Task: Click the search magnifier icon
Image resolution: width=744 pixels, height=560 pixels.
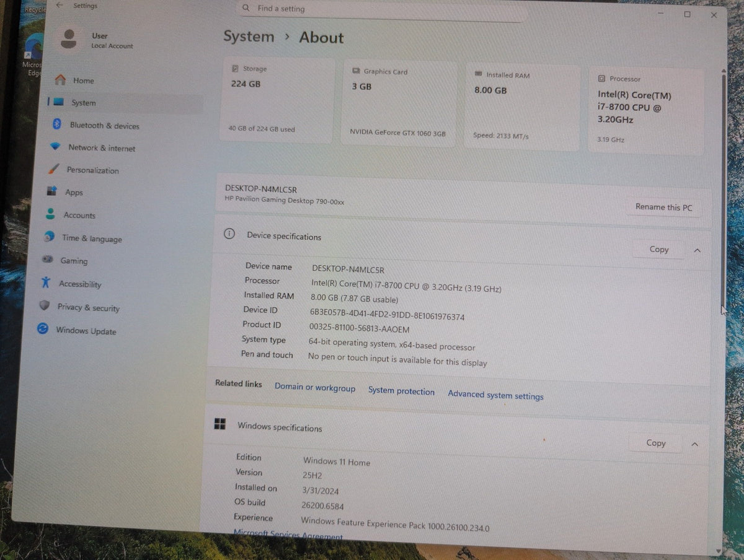Action: click(246, 8)
